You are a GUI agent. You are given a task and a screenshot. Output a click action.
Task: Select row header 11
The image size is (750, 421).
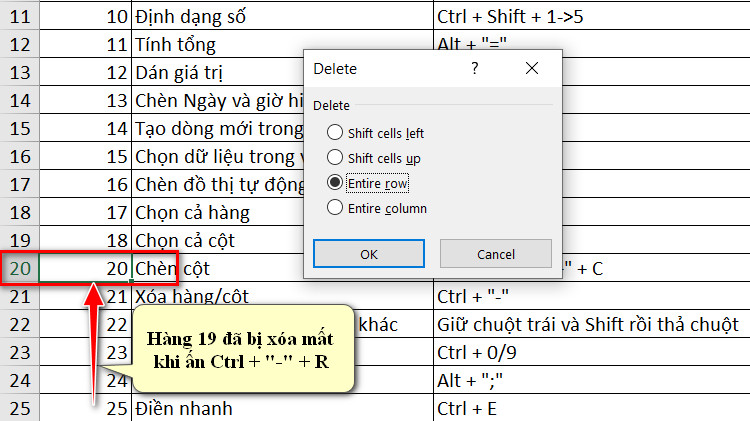[20, 17]
